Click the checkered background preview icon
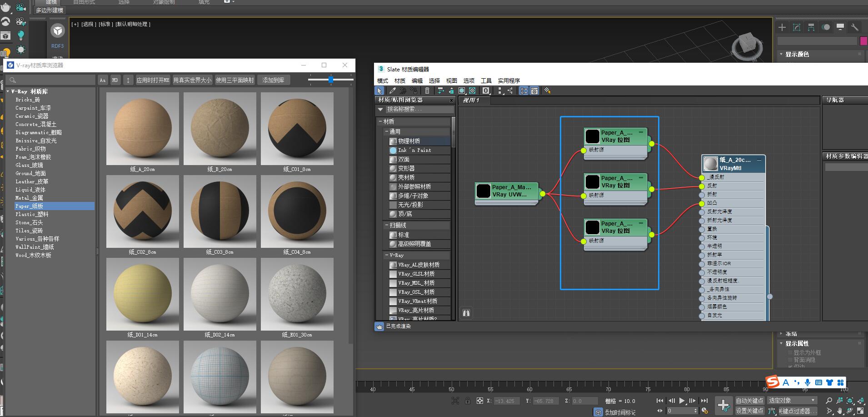The height and width of the screenshot is (417, 868). [472, 90]
